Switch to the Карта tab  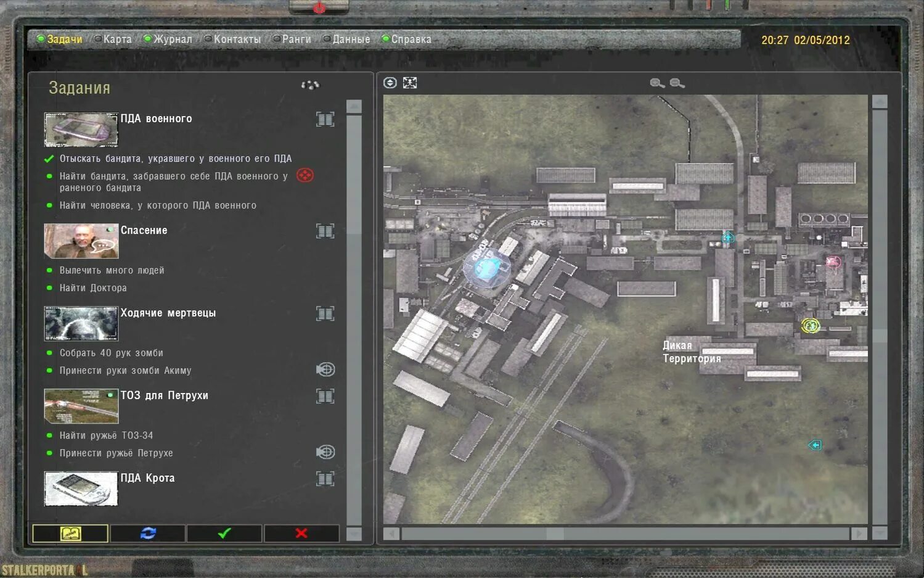coord(113,39)
